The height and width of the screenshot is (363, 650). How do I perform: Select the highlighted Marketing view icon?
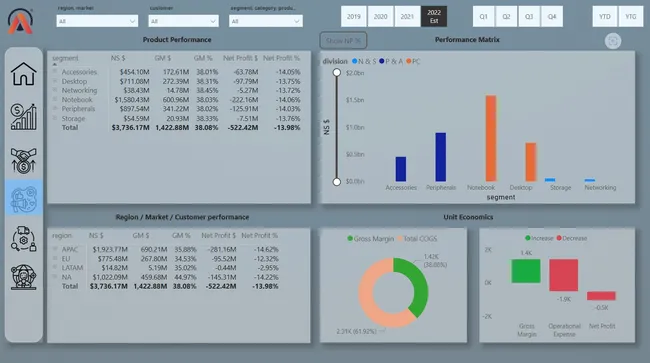point(24,198)
